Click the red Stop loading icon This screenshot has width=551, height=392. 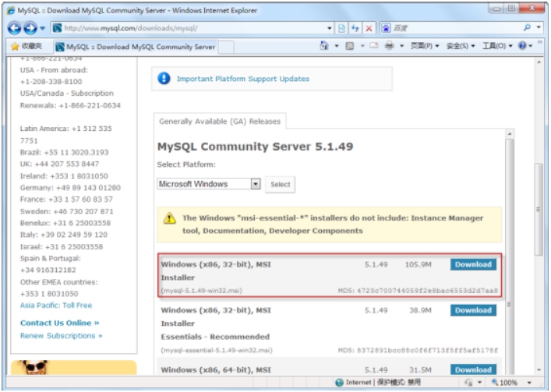(369, 28)
